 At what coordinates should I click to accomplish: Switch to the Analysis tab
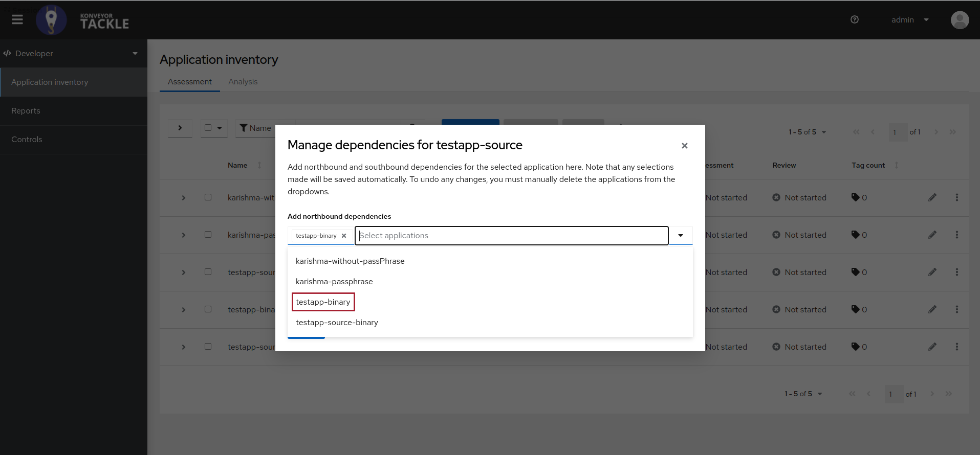[x=243, y=82]
